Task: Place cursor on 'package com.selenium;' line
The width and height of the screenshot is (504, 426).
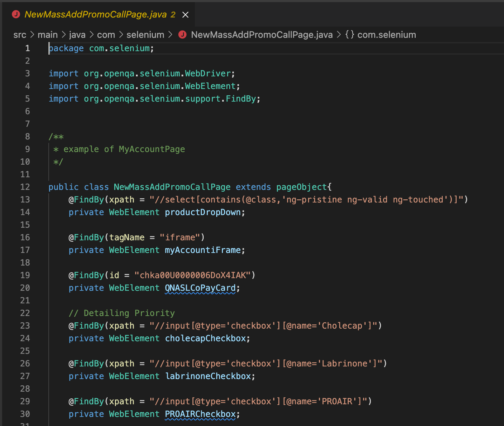Action: 101,48
